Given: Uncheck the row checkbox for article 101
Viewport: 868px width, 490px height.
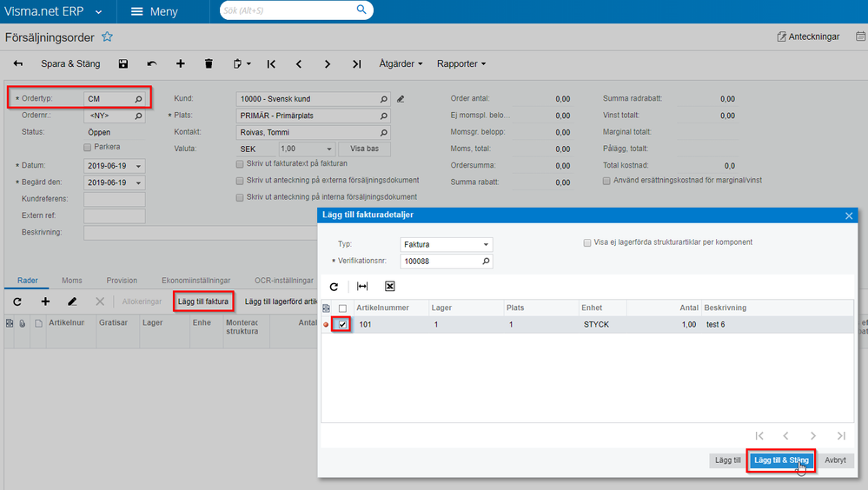Looking at the screenshot, I should tap(343, 325).
